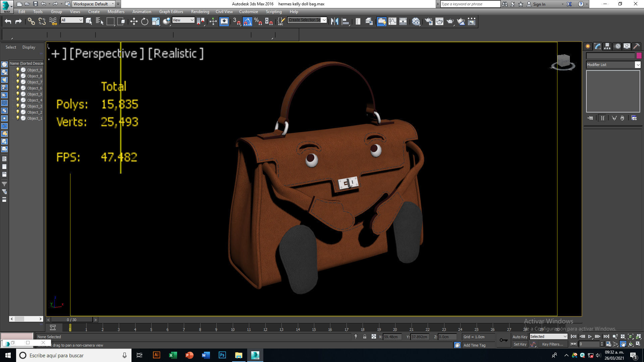Open the Workspace: Default dropdown
Viewport: 644px width, 362px height.
point(94,4)
